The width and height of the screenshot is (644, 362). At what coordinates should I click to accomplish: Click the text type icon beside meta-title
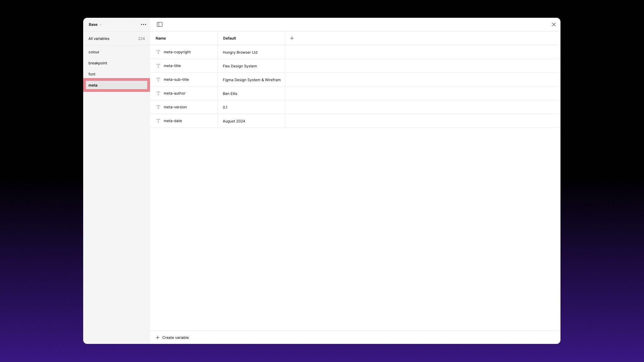click(158, 66)
